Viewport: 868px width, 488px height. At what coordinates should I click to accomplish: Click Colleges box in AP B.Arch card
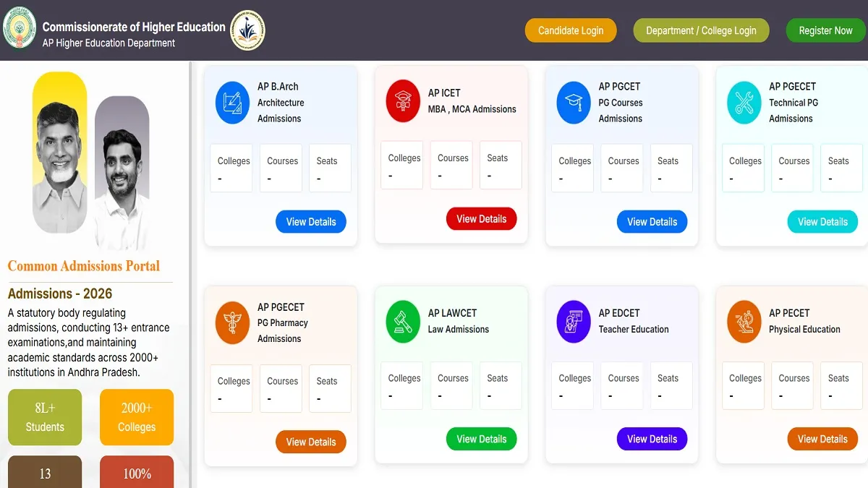pyautogui.click(x=231, y=168)
